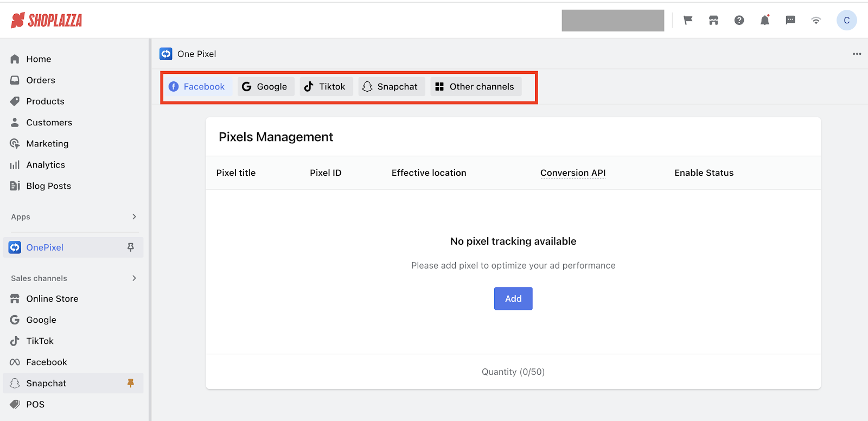868x421 pixels.
Task: Click the Pixel ID column header
Action: (x=325, y=173)
